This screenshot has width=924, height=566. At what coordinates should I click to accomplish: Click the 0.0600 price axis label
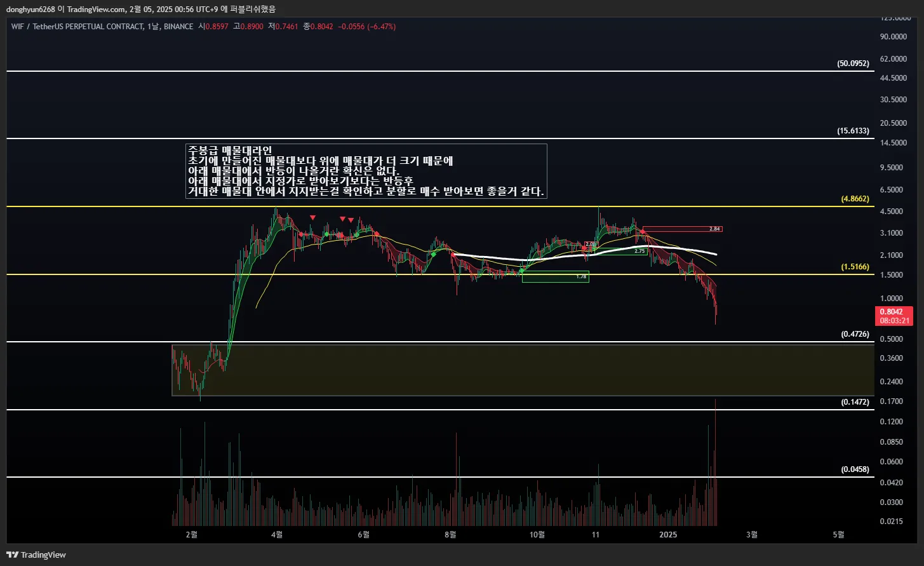pos(893,462)
